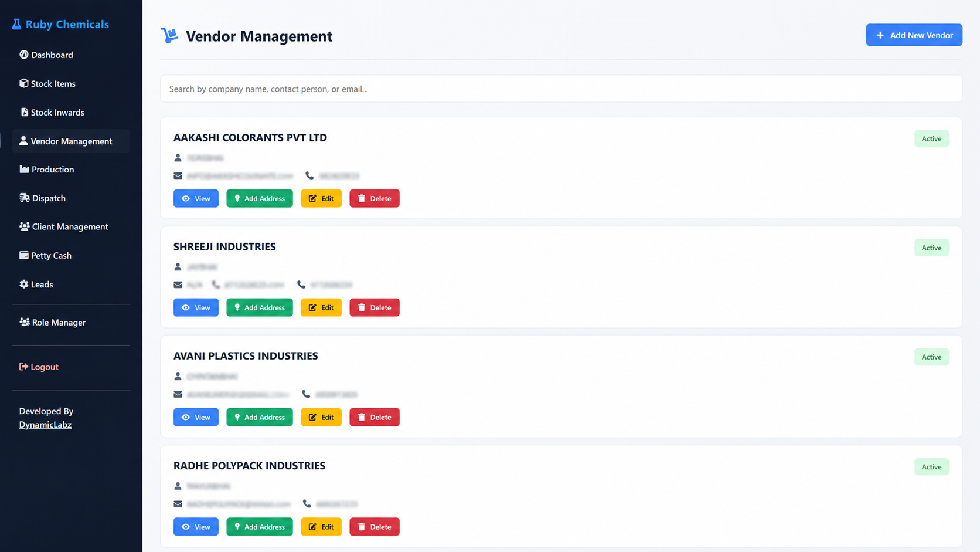
Task: Click the Add New Vendor button
Action: click(914, 35)
